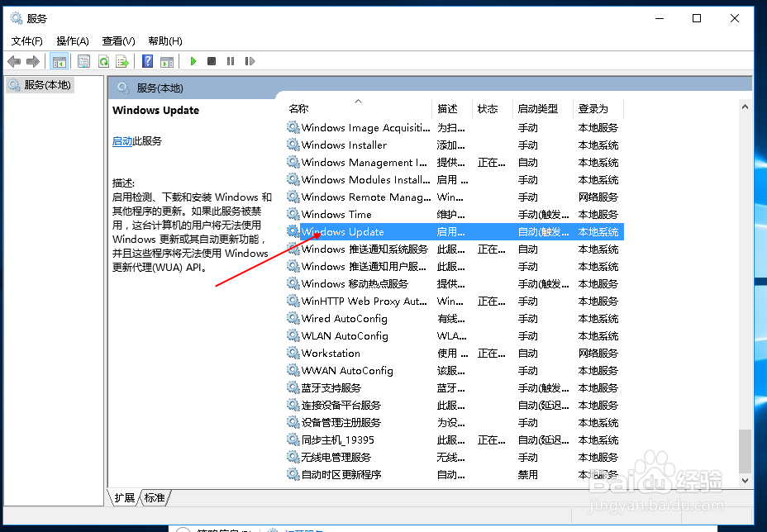
Task: Click the scrollbar up arrow
Action: (745, 107)
